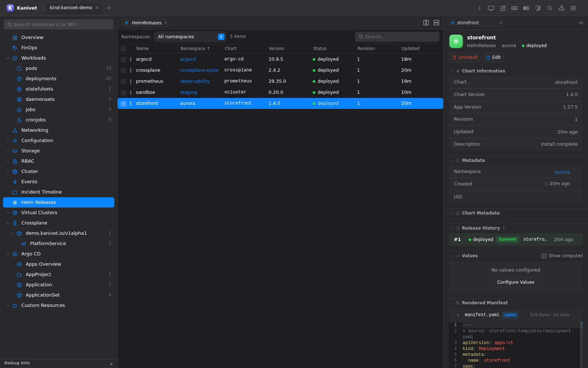
Task: Collapse the Workloads tree section
Action: pos(8,58)
